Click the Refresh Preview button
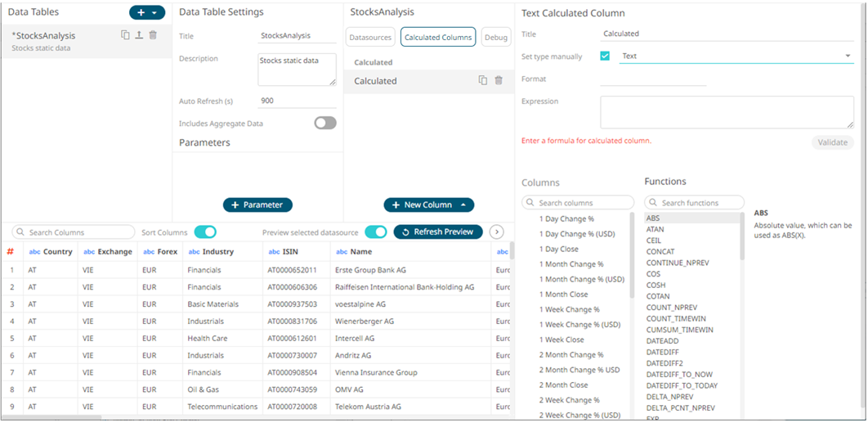 point(438,232)
